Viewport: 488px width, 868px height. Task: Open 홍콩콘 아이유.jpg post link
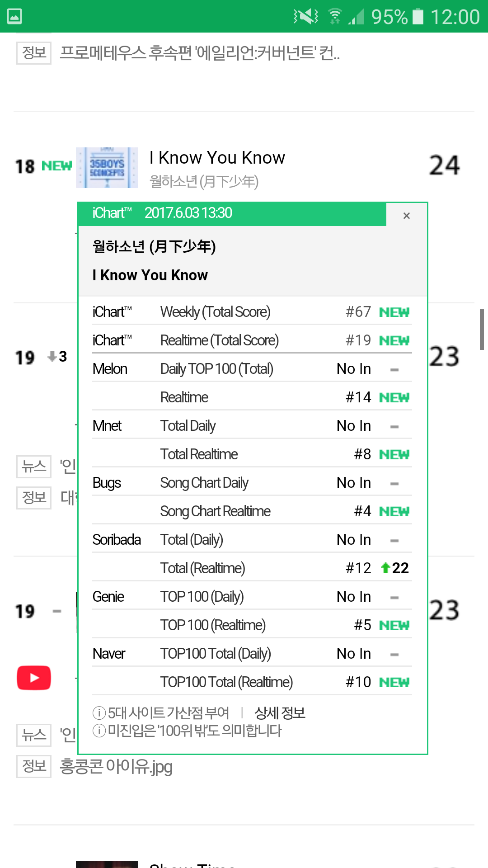116,766
